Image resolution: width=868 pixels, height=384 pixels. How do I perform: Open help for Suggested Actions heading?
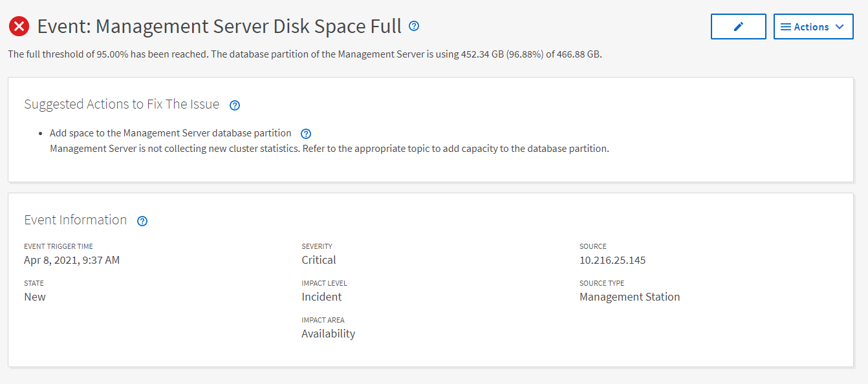(235, 105)
